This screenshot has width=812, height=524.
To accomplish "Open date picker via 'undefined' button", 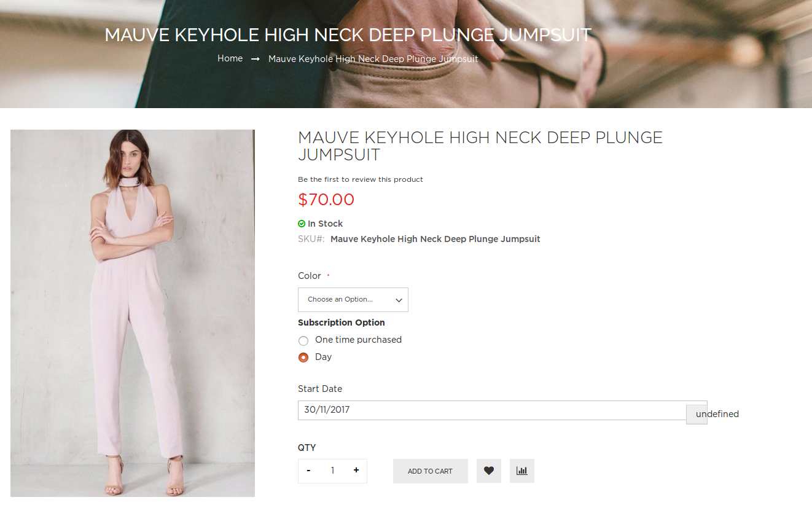I will click(x=697, y=414).
